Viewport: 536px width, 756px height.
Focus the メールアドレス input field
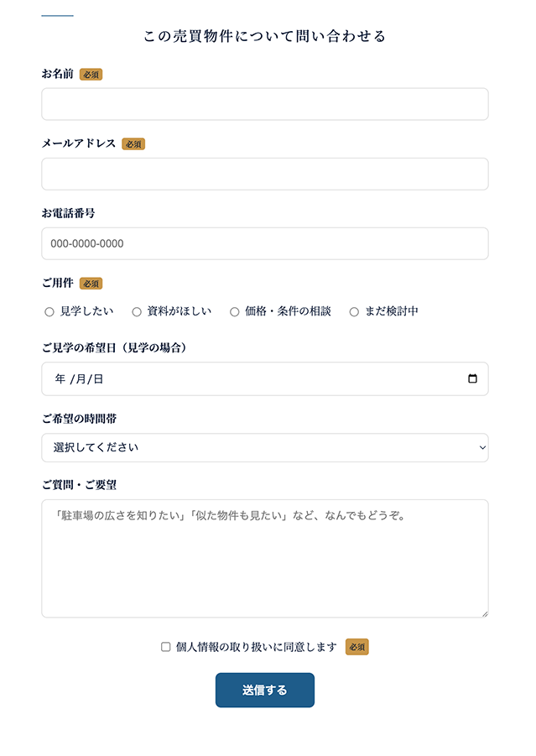tap(265, 174)
